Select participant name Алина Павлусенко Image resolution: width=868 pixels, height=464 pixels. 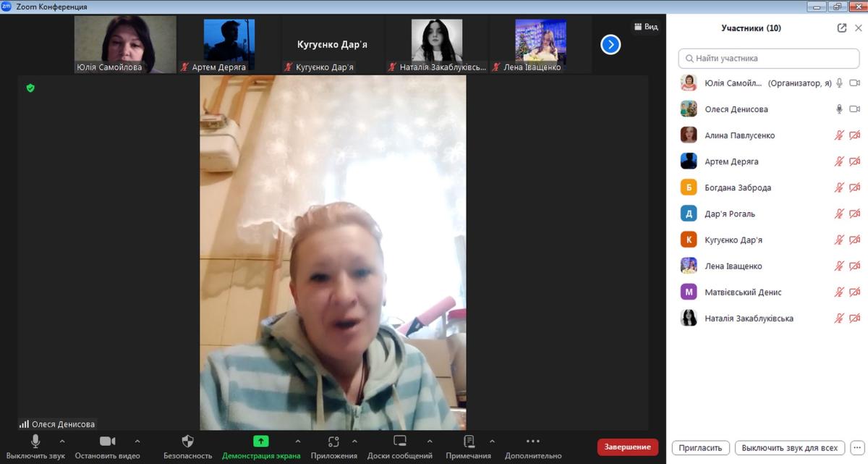740,135
